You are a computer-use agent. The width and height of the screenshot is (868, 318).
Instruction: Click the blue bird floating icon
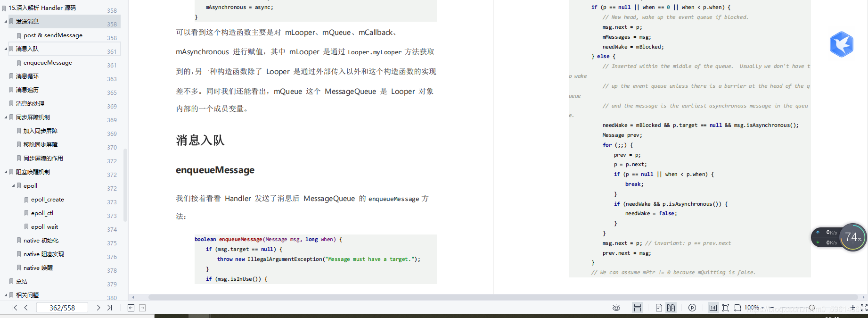coord(842,44)
